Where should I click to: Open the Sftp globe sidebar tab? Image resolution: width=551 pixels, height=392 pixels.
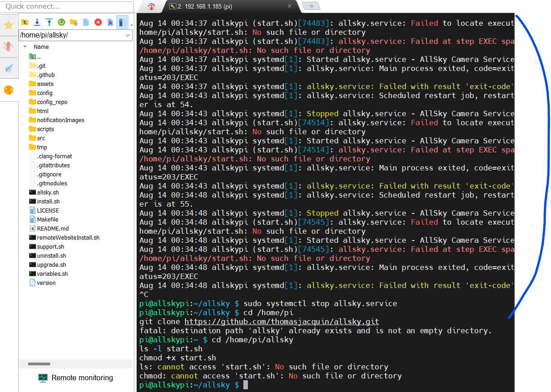pos(9,90)
